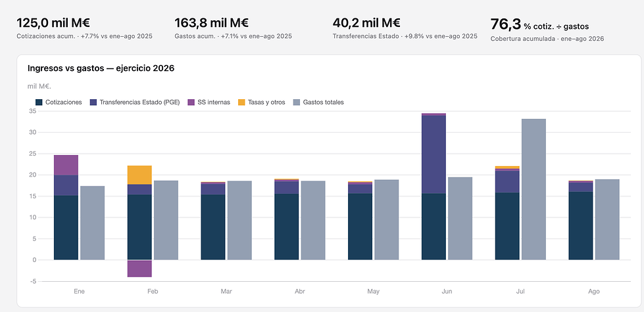Image resolution: width=644 pixels, height=312 pixels.
Task: Click Jul Cotizaciones dark bar segment
Action: (507, 227)
